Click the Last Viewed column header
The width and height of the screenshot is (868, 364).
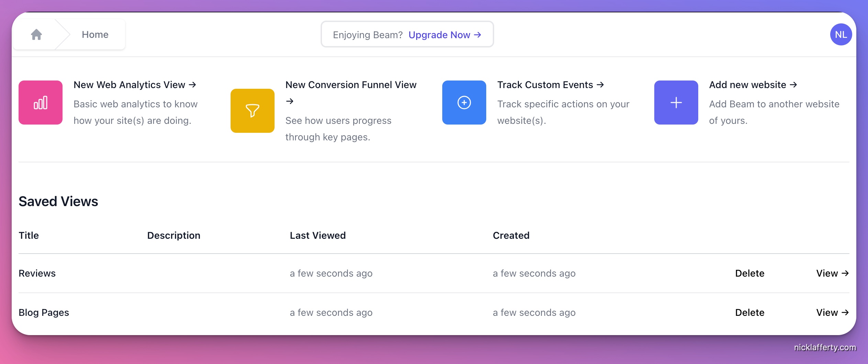click(317, 235)
